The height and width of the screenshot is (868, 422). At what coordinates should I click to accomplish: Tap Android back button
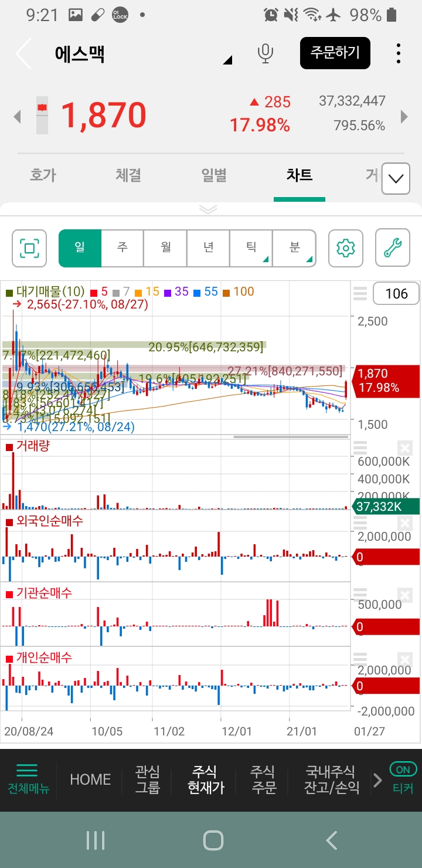332,840
